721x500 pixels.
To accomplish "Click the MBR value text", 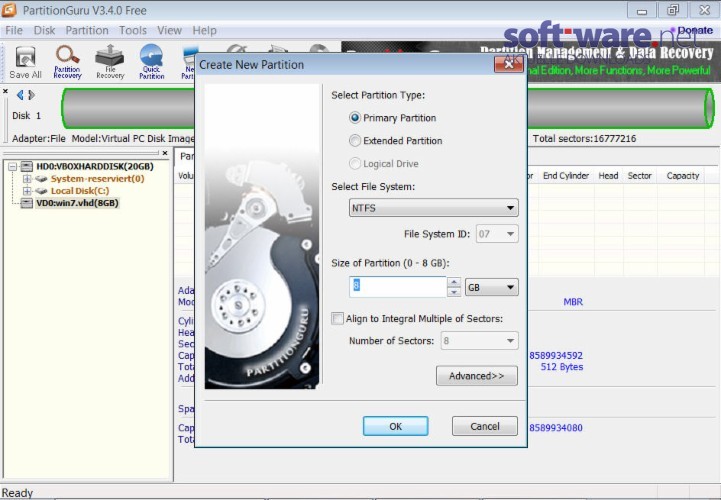I will (573, 302).
